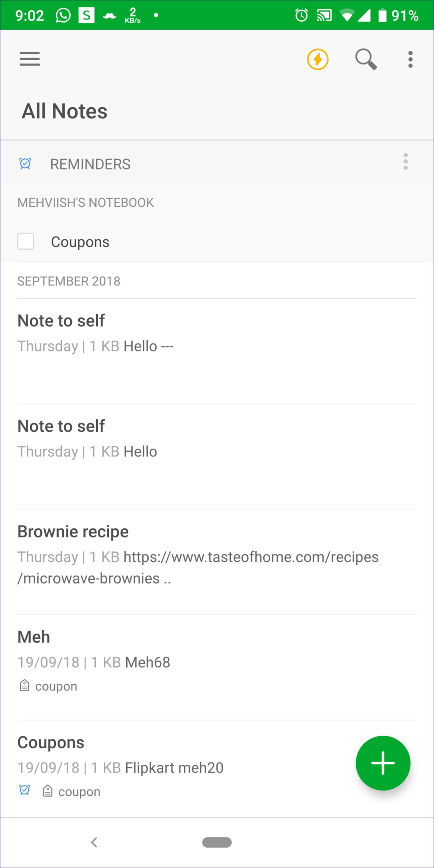Open the Coupons note dated 19/09/18
This screenshot has width=434, height=868.
coord(51,743)
